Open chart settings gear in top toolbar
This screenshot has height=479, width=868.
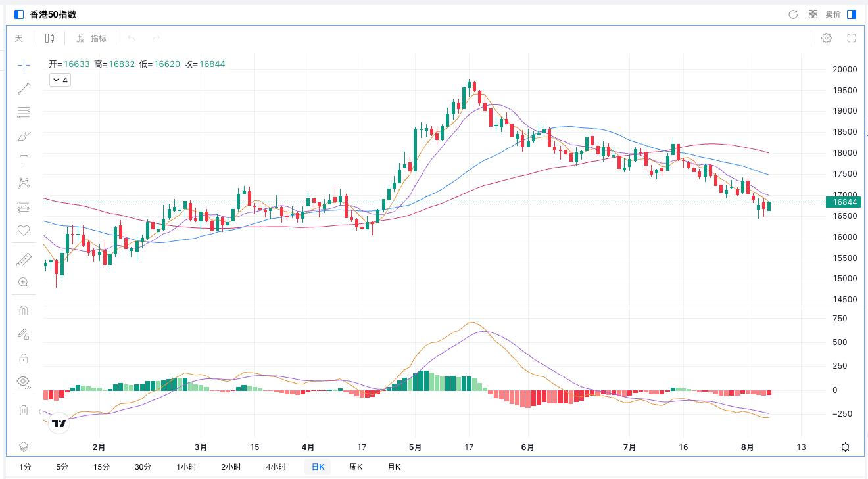coord(827,38)
